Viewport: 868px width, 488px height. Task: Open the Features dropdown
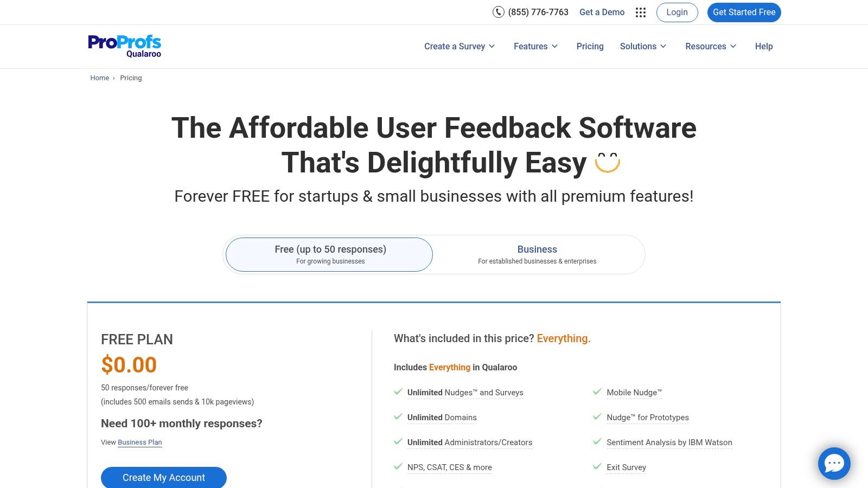tap(535, 46)
